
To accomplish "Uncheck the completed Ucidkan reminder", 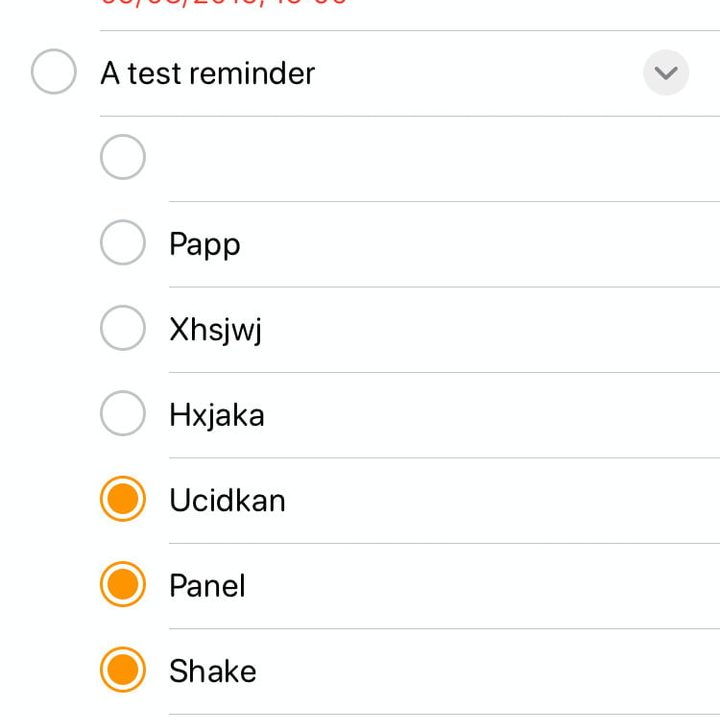I will 123,500.
